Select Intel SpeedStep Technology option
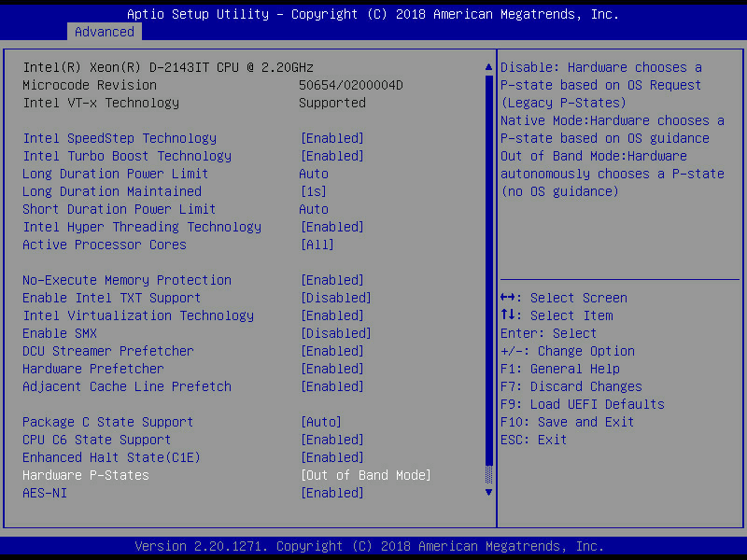The width and height of the screenshot is (747, 560). coord(120,138)
